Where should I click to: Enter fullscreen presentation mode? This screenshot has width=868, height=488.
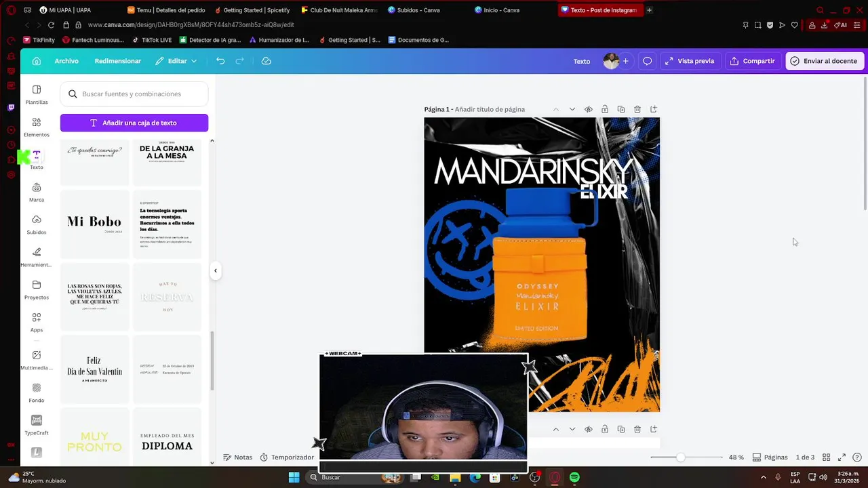click(842, 457)
